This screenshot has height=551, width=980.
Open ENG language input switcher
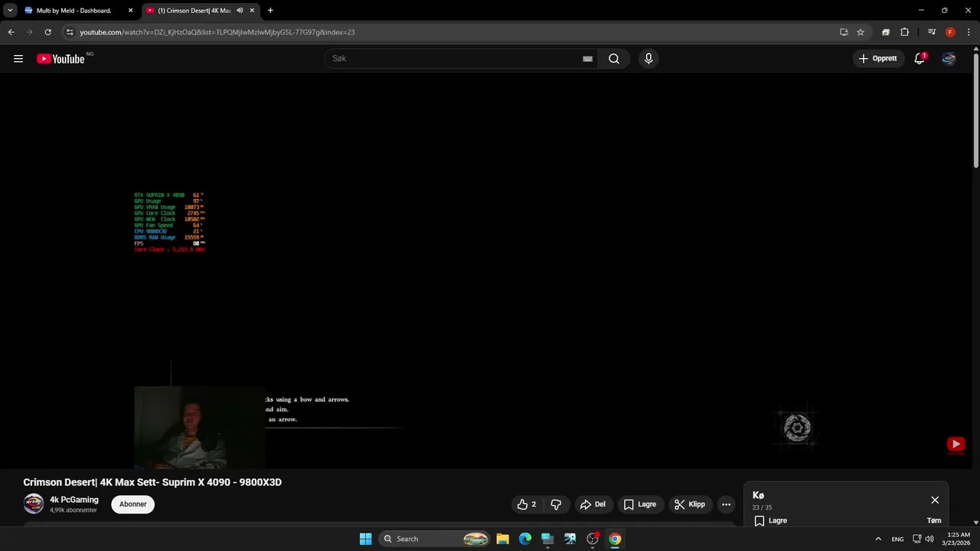pyautogui.click(x=897, y=539)
